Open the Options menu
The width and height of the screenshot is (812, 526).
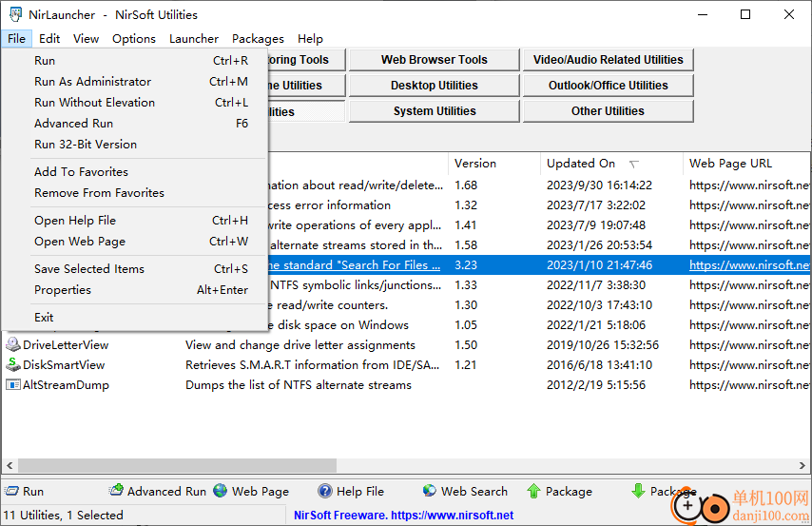coord(134,39)
